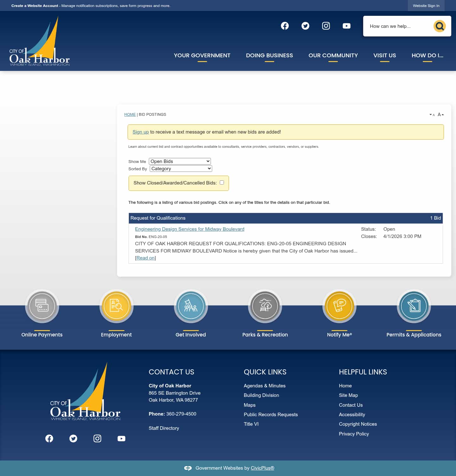The height and width of the screenshot is (476, 456).
Task: Click the search magnifier button
Action: tap(440, 26)
